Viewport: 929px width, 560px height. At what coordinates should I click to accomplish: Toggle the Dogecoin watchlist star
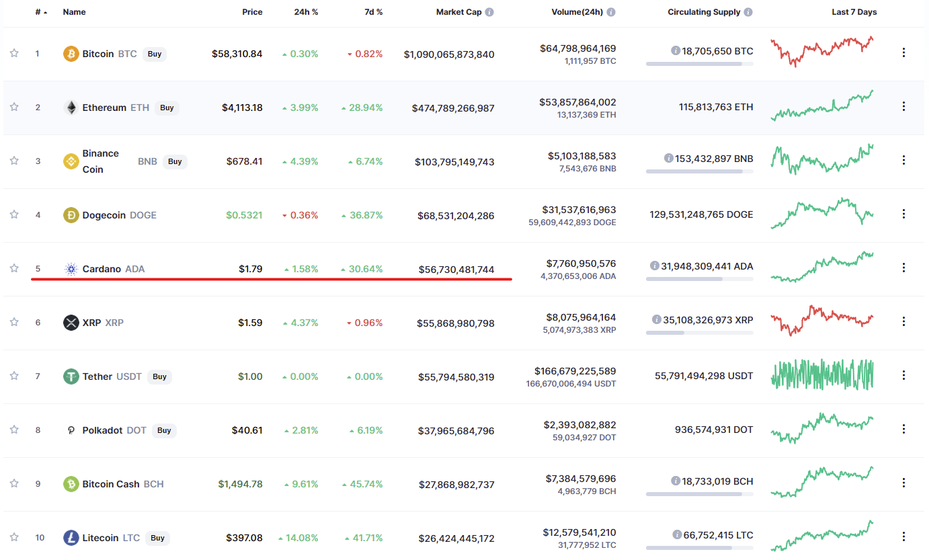14,214
